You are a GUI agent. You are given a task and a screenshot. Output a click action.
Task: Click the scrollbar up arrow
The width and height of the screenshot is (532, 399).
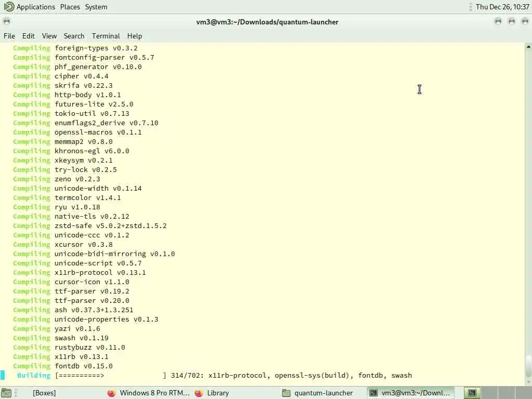528,47
